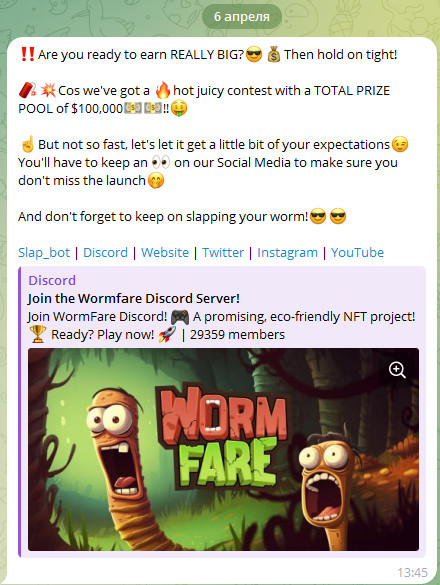Open the Discord link in message footer
This screenshot has width=440, height=585.
tap(105, 253)
